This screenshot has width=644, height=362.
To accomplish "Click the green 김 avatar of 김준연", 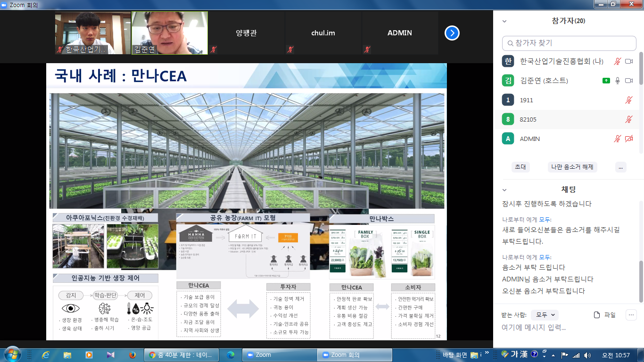I will pos(508,81).
